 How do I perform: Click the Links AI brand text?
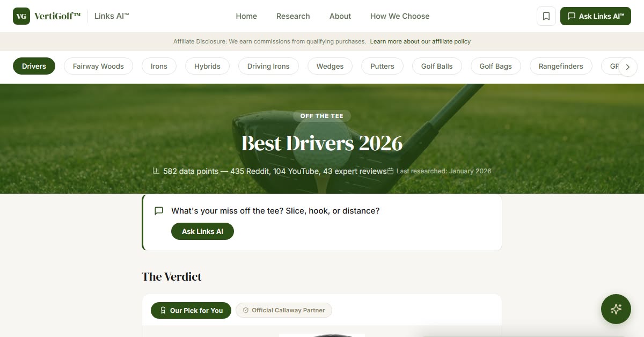click(x=112, y=16)
